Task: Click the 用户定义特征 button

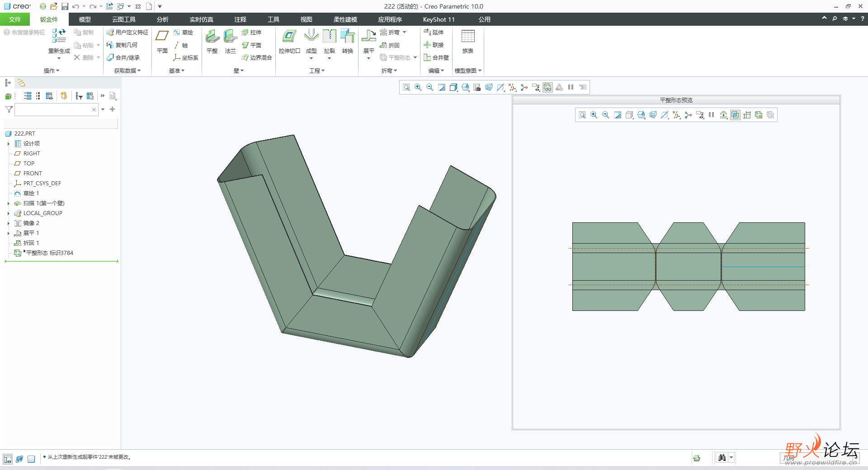Action: 127,33
